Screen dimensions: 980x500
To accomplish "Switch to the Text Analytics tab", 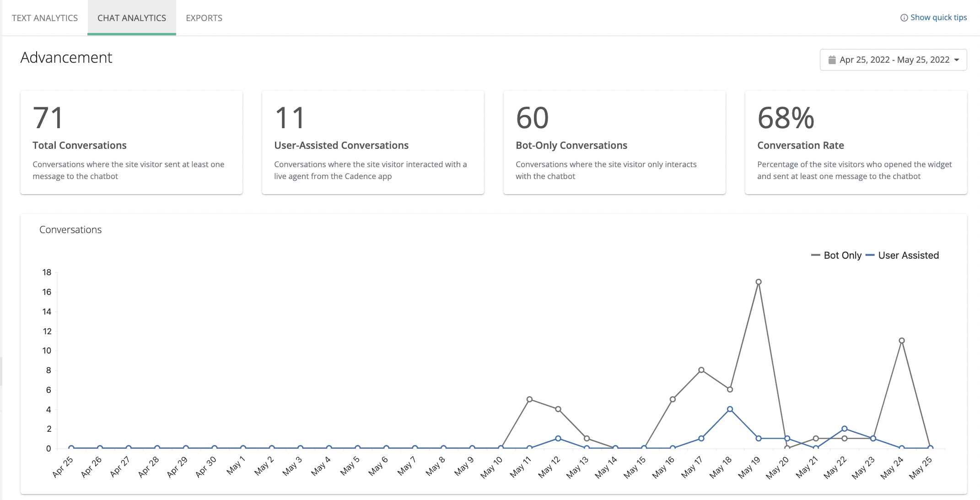I will pos(45,18).
